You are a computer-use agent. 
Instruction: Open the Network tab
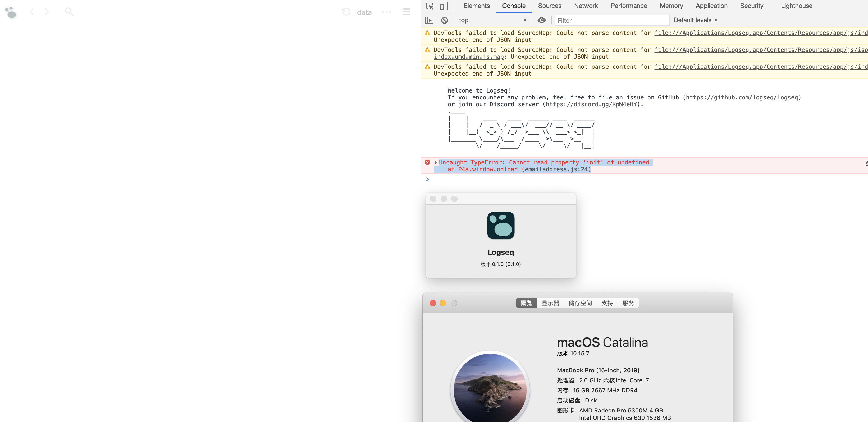click(x=586, y=6)
